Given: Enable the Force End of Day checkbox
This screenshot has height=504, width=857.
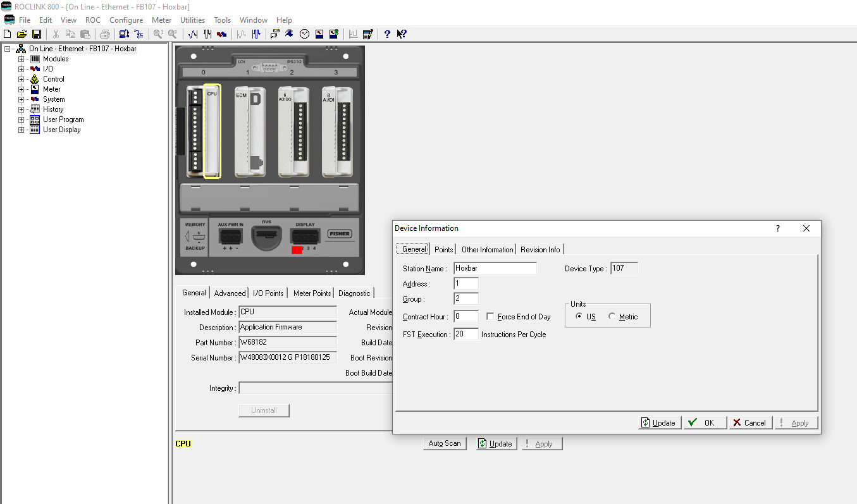Looking at the screenshot, I should tap(490, 316).
